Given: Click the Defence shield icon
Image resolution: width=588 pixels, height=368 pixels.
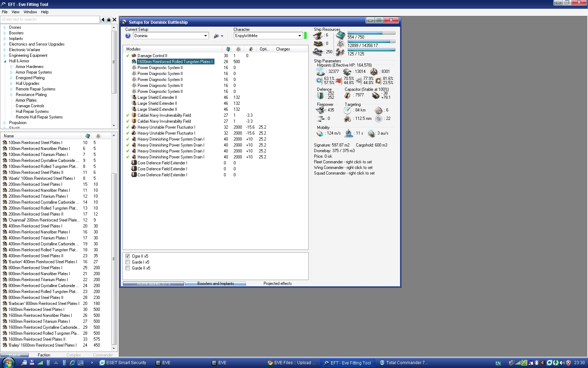Looking at the screenshot, I should pyautogui.click(x=321, y=95).
